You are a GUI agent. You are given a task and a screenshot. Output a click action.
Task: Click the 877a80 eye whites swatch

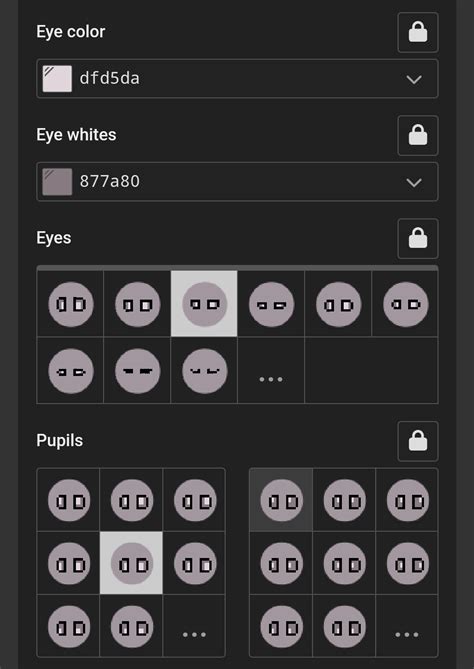pyautogui.click(x=57, y=181)
